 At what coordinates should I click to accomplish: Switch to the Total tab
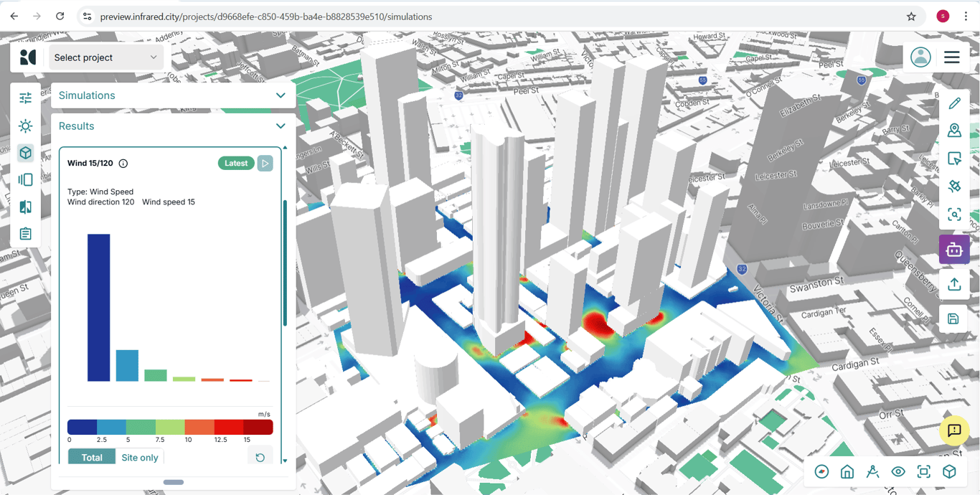coord(92,458)
